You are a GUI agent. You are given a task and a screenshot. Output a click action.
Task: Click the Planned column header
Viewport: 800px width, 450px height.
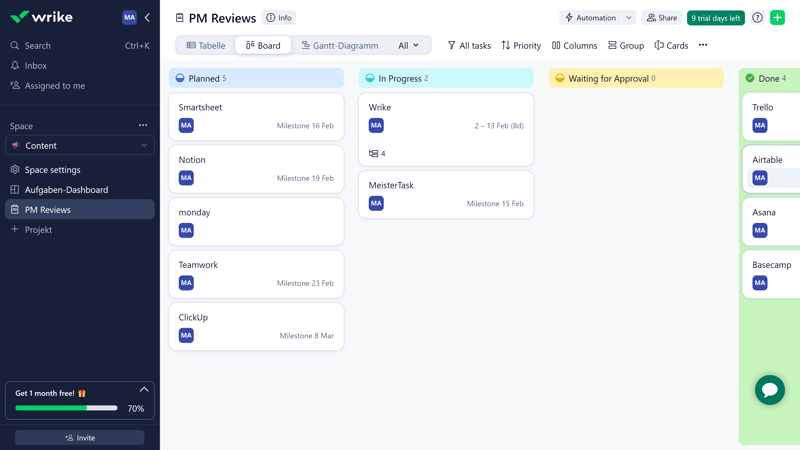pyautogui.click(x=256, y=78)
